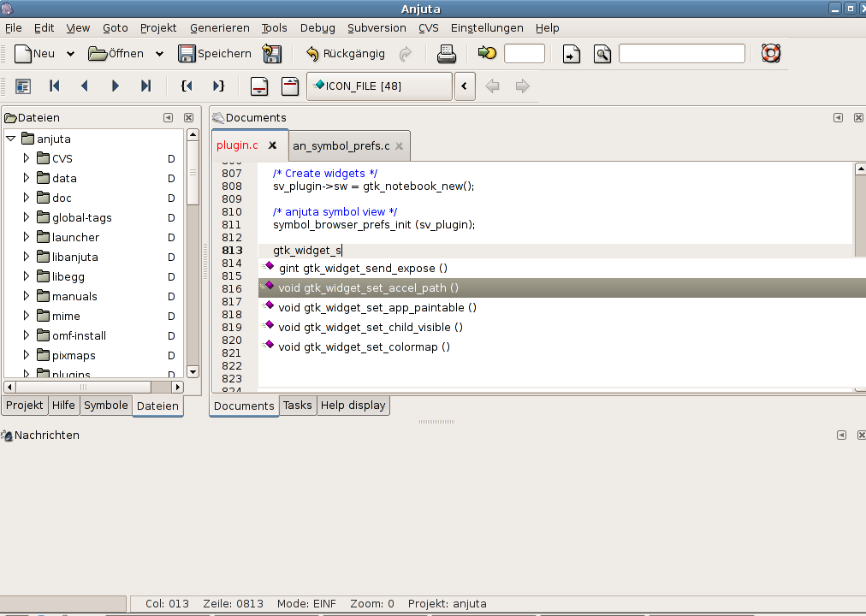Navigate back in history

click(492, 86)
